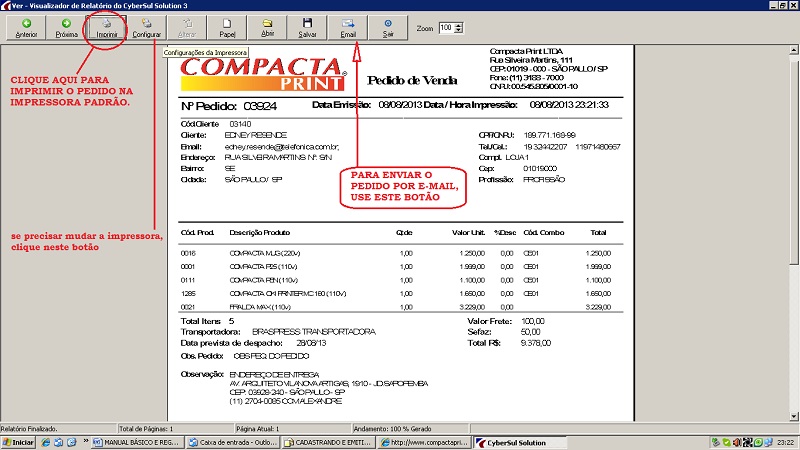Open Papel paper settings
Viewport: 800px width, 450px height.
pos(227,28)
